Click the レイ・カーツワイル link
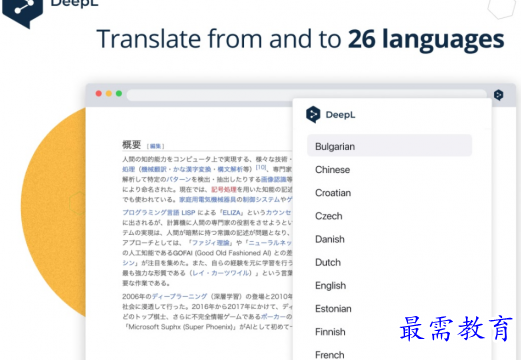 click(x=221, y=273)
